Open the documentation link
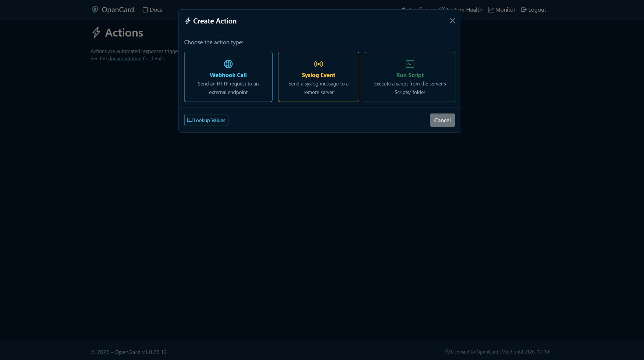The image size is (644, 360). coord(125,58)
